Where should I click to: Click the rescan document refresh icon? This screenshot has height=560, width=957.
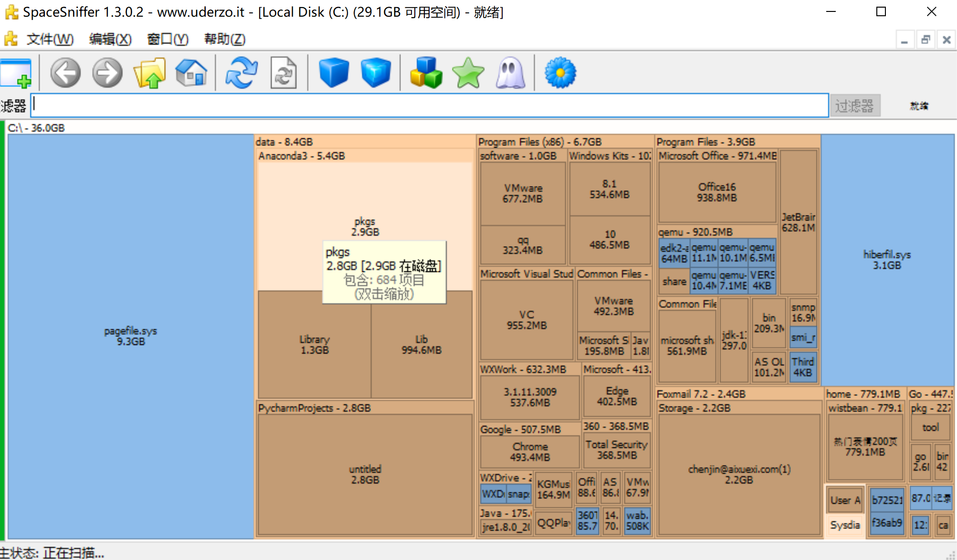pos(284,73)
